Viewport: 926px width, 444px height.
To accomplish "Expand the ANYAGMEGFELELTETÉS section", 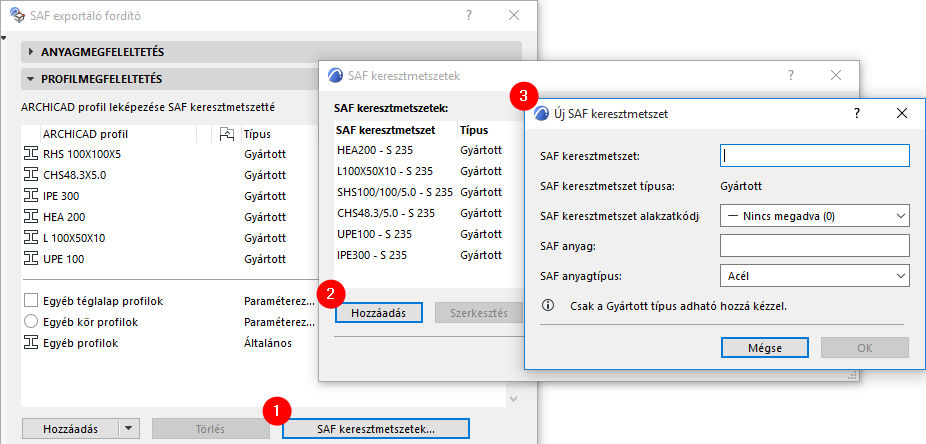I will click(x=32, y=51).
